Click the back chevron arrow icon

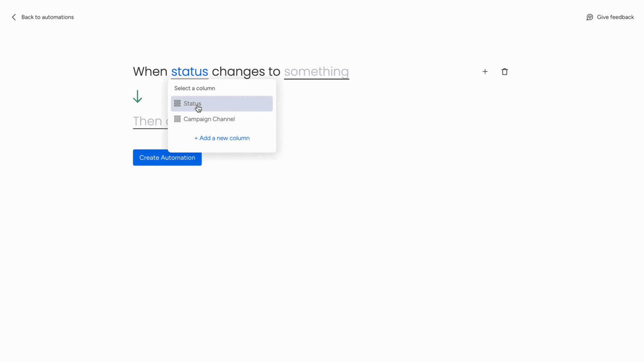coord(14,17)
